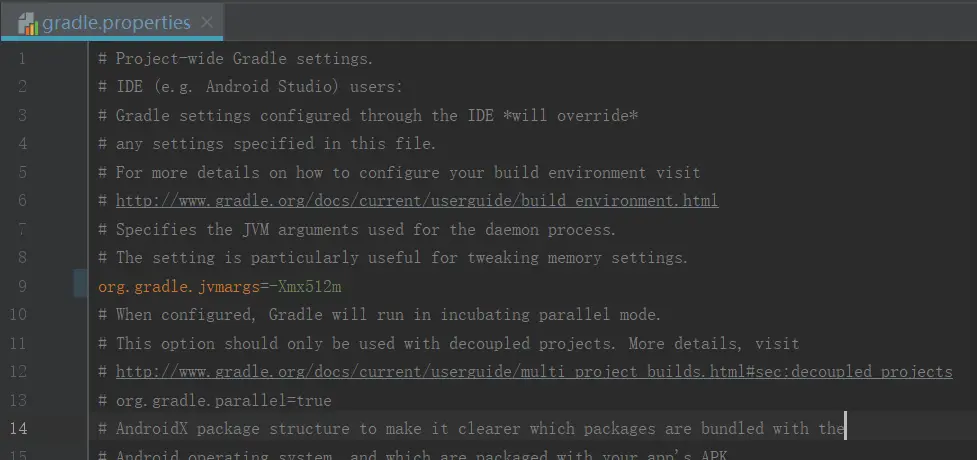Viewport: 977px width, 460px height.
Task: Click the 'Project-wide Gradle settings' comment
Action: 236,59
